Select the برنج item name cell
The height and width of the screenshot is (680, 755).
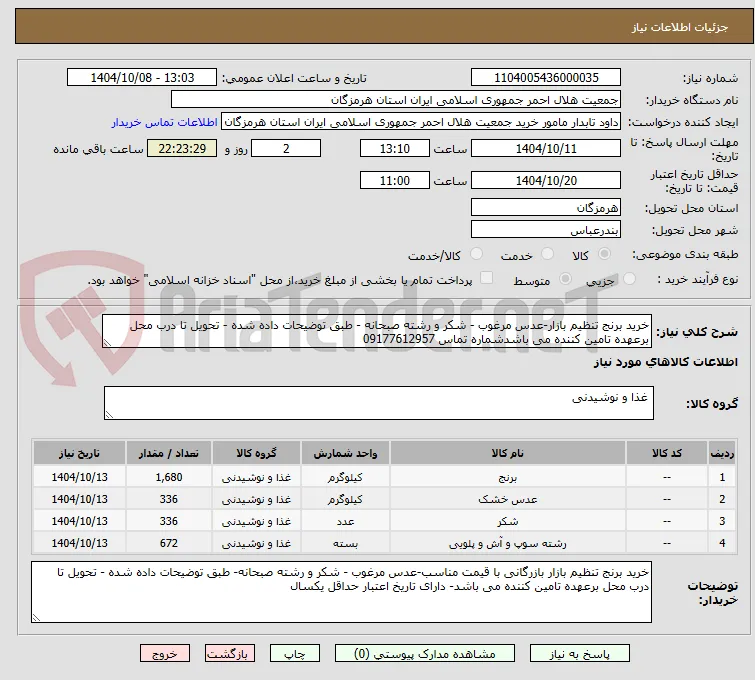coord(508,477)
